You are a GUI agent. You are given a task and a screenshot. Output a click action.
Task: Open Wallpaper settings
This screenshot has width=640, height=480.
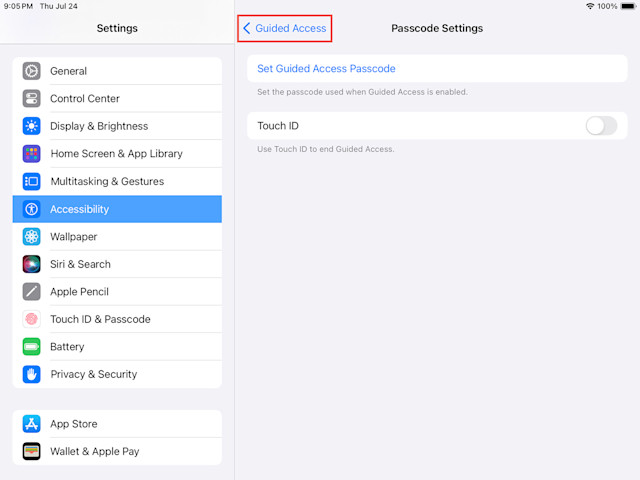click(117, 237)
